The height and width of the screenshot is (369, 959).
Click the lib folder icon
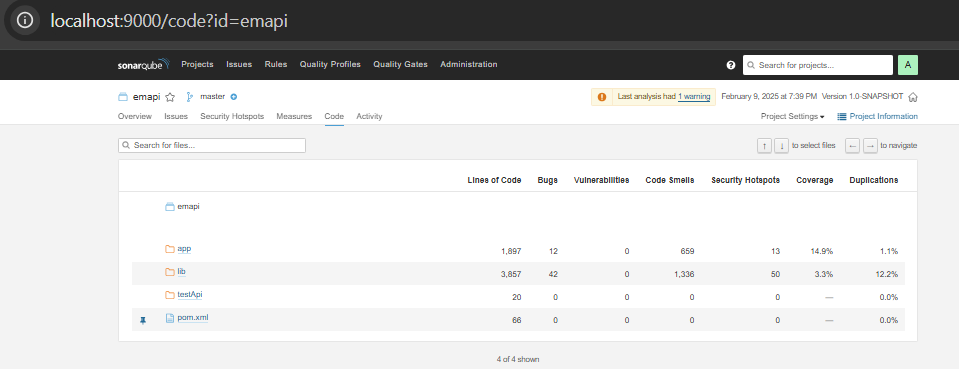coord(170,272)
